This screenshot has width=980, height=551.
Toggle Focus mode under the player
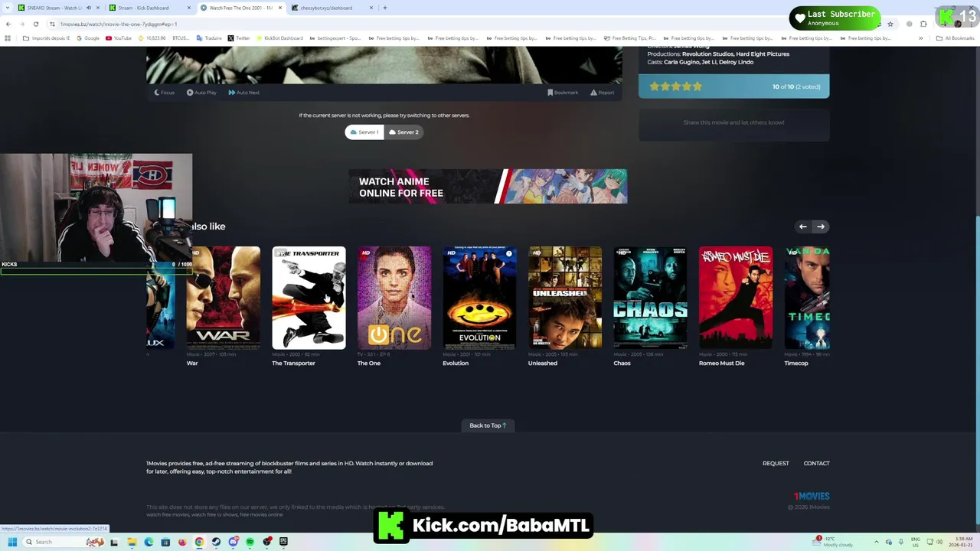[x=165, y=93]
